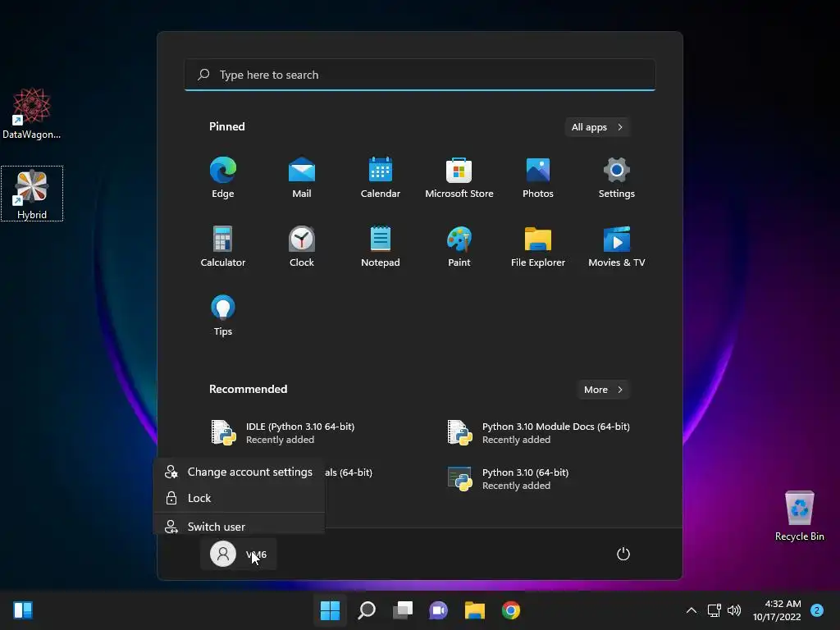Open the Calculator app
Screen dimensions: 840x630
pos(223,246)
